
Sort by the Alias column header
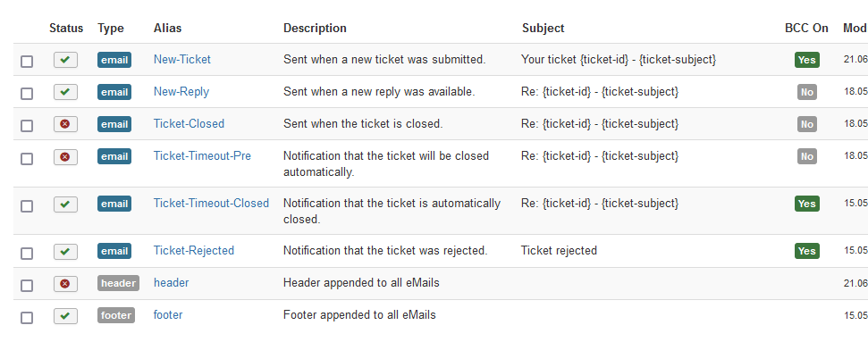point(167,29)
